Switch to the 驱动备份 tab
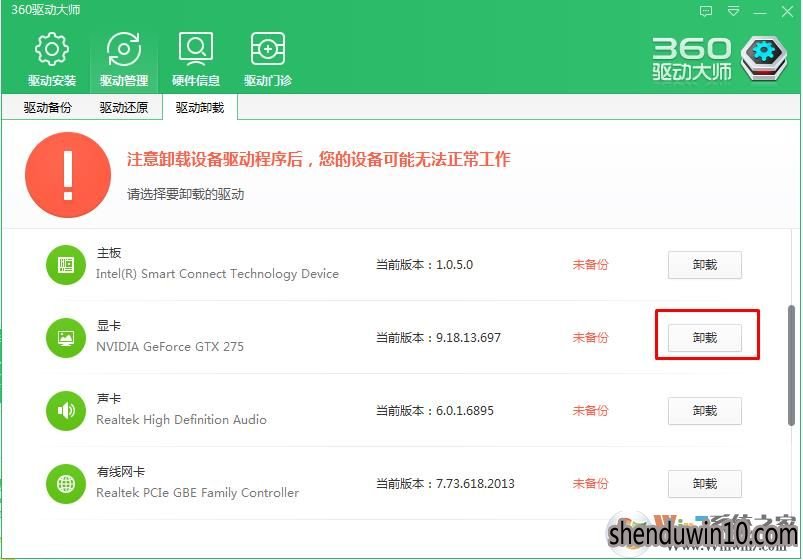Viewport: 803px width, 560px height. point(47,107)
